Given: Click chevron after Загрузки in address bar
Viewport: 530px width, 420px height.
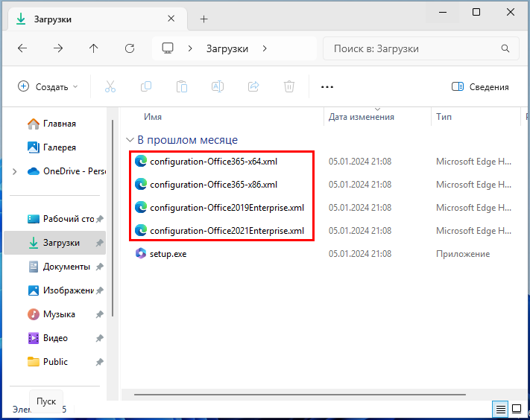Looking at the screenshot, I should 265,48.
